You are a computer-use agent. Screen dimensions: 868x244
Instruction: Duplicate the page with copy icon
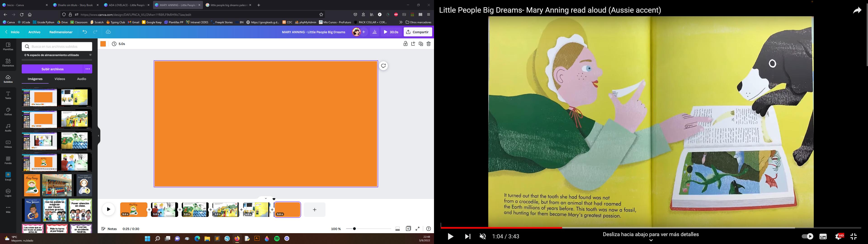pos(421,44)
